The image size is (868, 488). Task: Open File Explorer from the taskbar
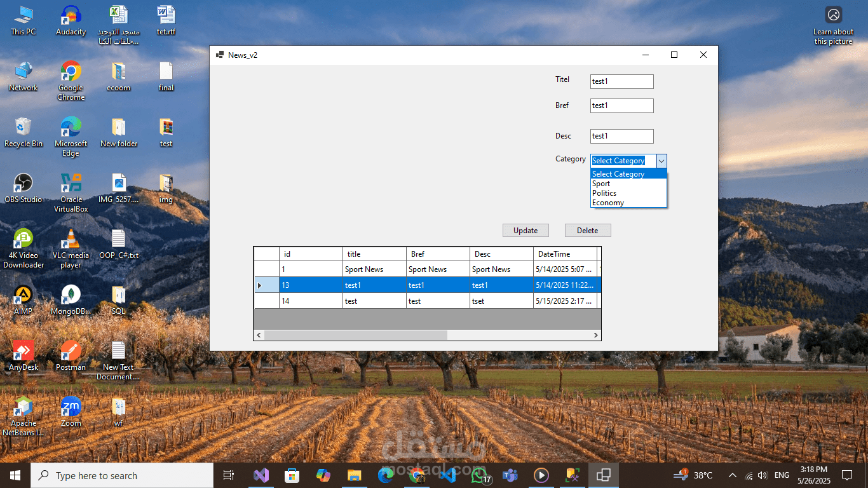355,475
